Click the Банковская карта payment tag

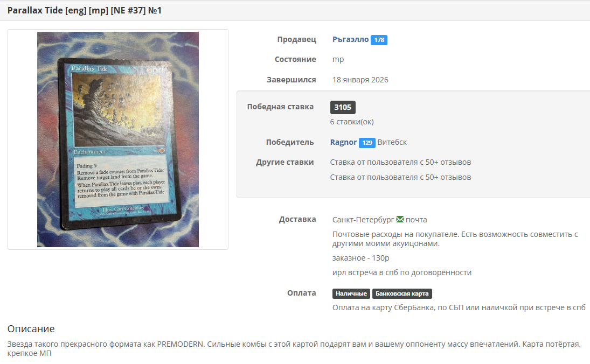pos(402,293)
